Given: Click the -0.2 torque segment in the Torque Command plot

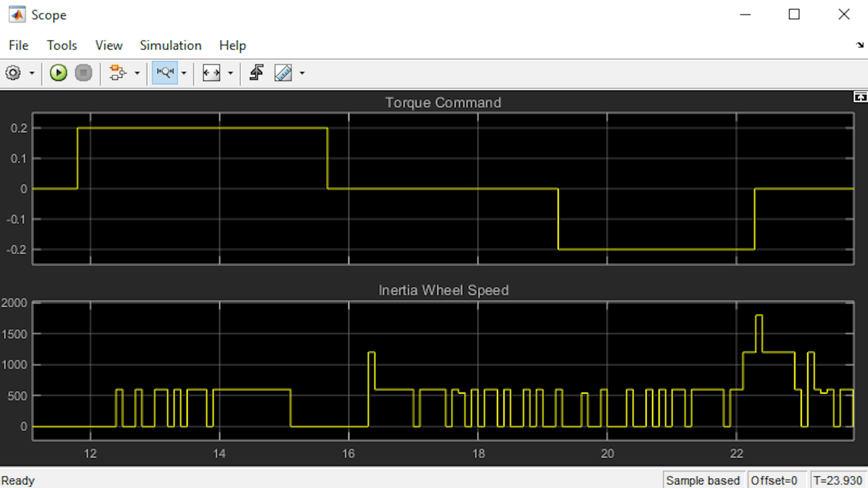Looking at the screenshot, I should (x=656, y=249).
